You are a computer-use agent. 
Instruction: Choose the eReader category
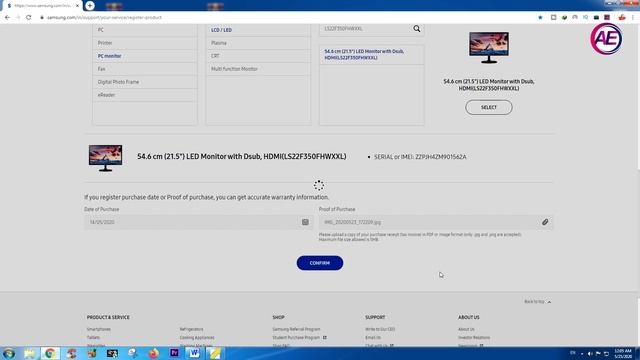tap(144, 95)
